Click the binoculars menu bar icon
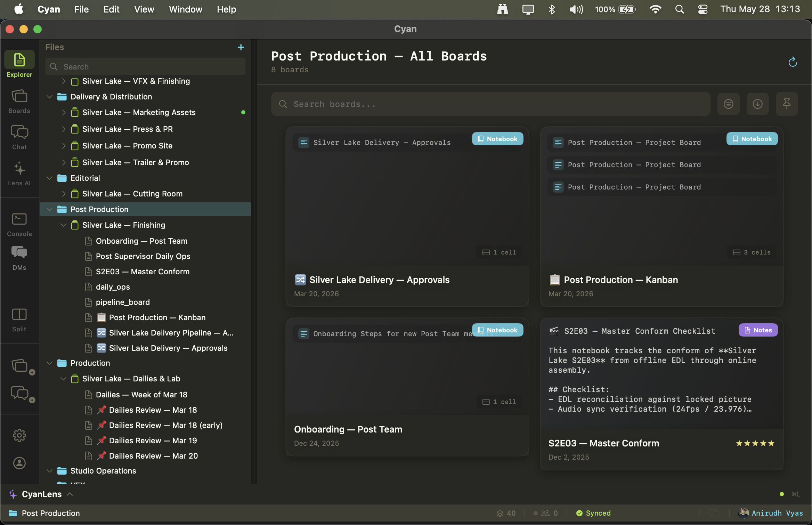The height and width of the screenshot is (525, 812). coord(503,9)
